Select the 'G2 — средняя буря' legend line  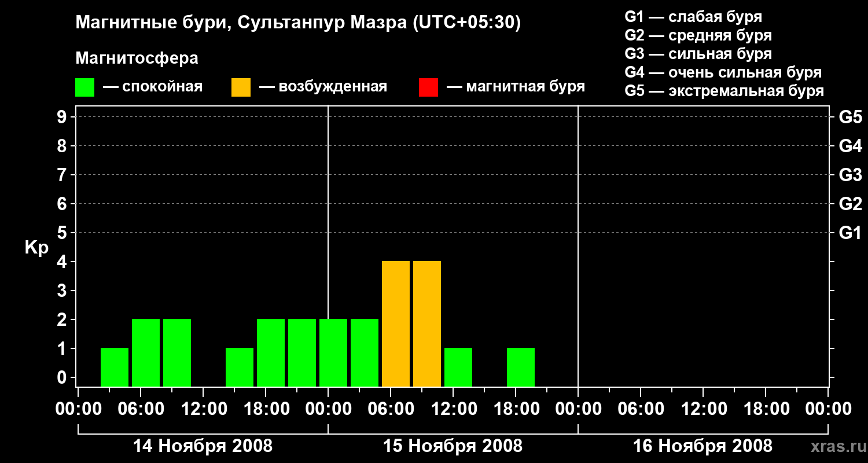698,35
